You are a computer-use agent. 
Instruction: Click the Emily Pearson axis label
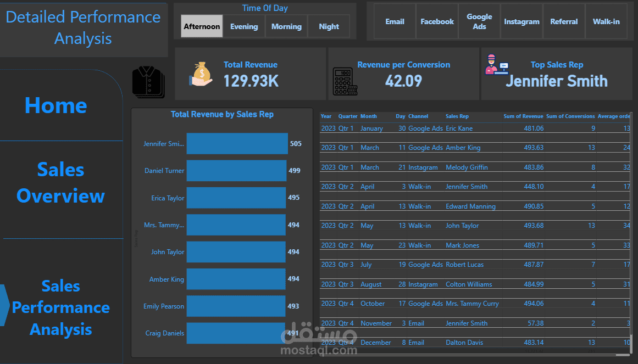pos(164,307)
